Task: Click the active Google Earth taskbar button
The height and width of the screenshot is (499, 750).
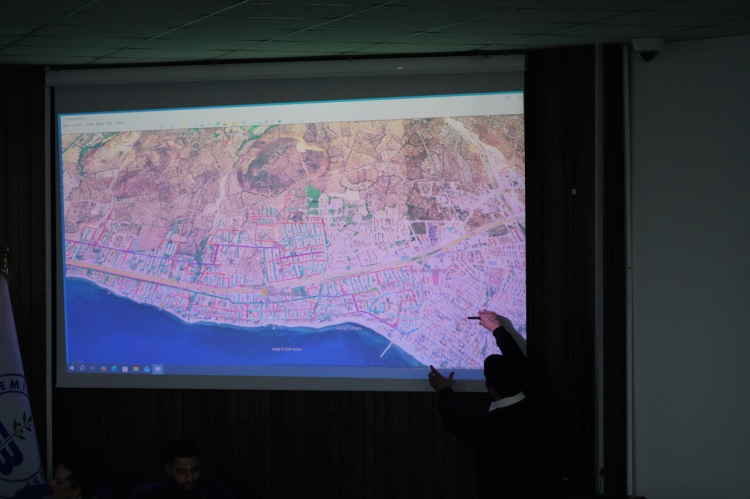Action: (x=158, y=368)
